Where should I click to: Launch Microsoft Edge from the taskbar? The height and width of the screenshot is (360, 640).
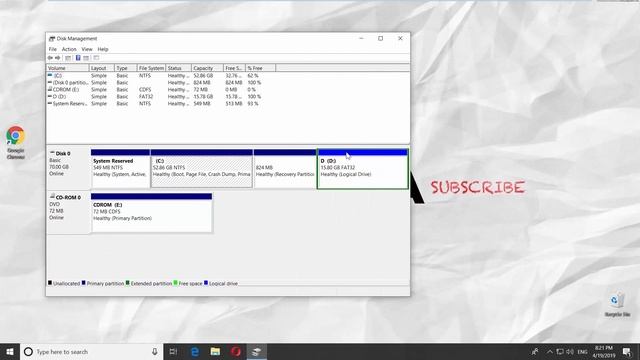pos(195,351)
